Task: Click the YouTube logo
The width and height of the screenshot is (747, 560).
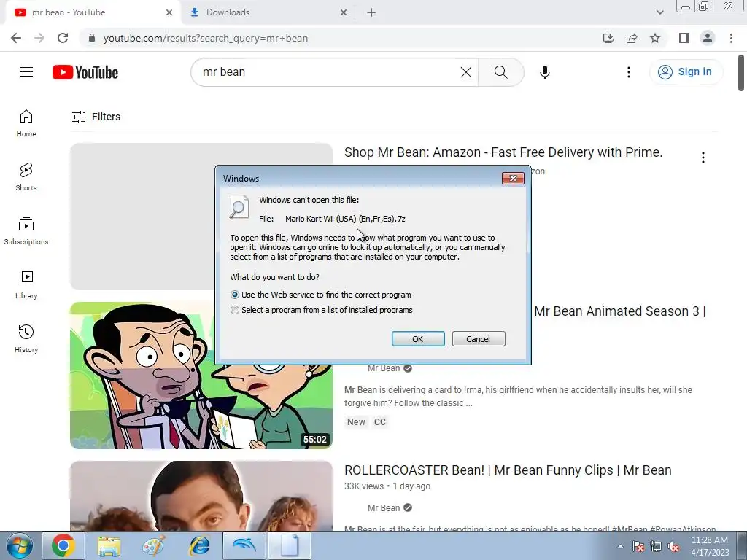Action: [85, 72]
